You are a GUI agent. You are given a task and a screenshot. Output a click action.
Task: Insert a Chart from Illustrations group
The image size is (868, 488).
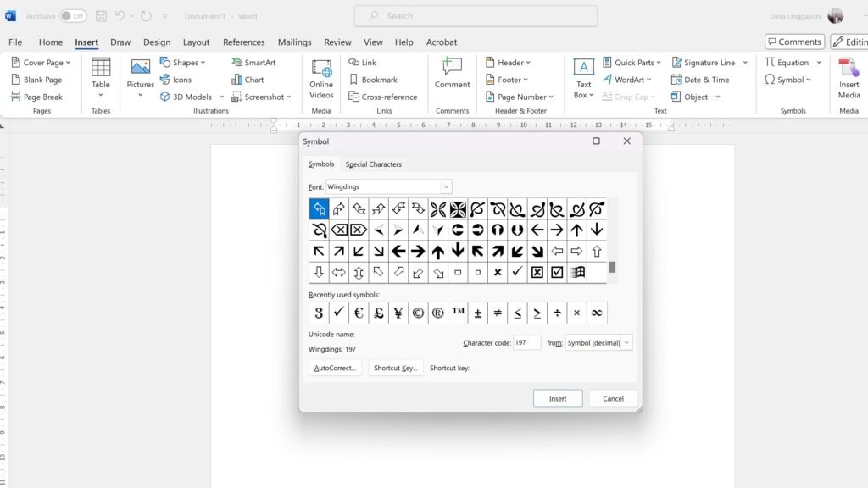pos(237,80)
